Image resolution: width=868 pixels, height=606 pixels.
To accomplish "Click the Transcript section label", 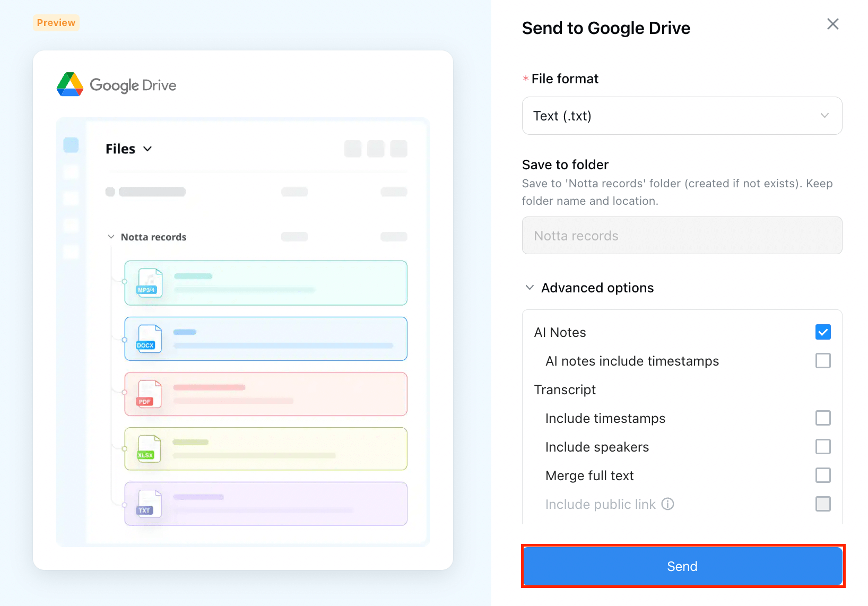I will pos(565,390).
